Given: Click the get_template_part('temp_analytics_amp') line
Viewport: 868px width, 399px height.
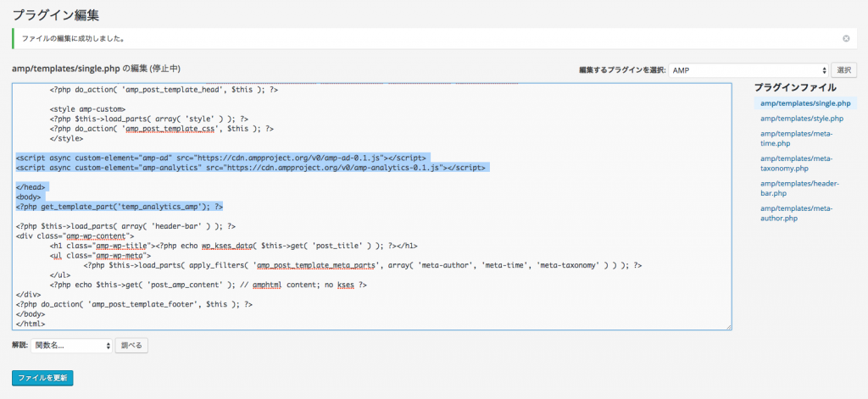Looking at the screenshot, I should click(x=120, y=207).
